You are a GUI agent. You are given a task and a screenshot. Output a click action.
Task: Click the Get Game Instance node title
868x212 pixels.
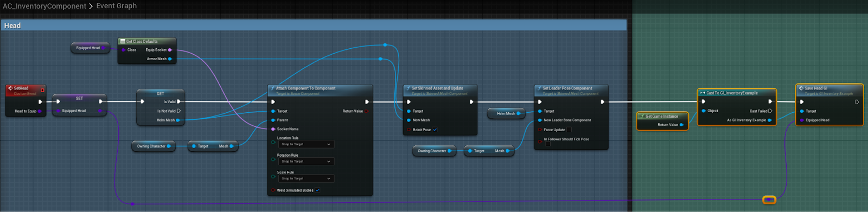pos(662,116)
